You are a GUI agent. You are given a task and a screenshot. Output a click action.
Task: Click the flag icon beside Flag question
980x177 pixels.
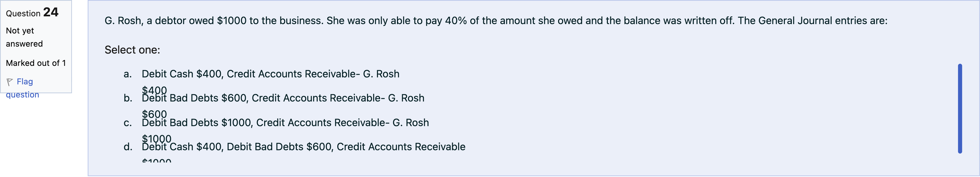pyautogui.click(x=10, y=82)
